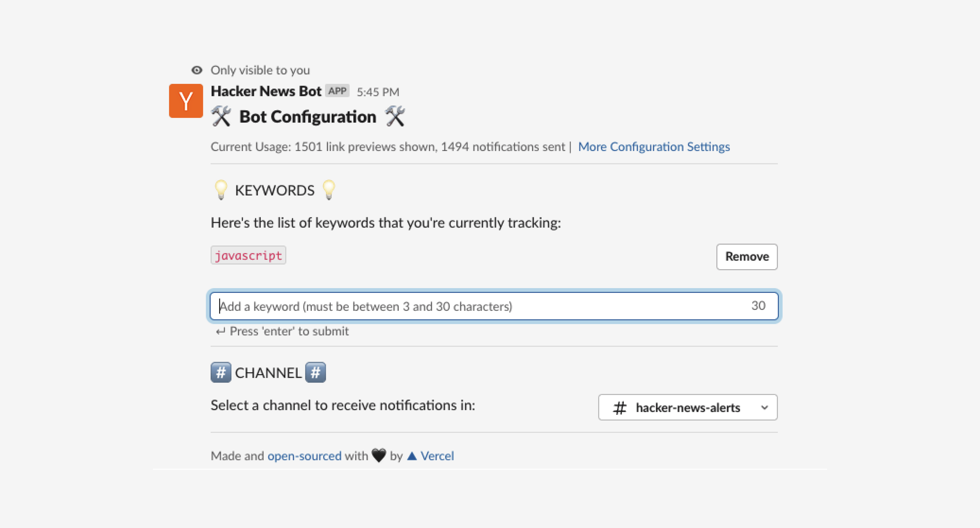Click the black heart emoji in footer
Screen dimensions: 980x528
pos(378,455)
